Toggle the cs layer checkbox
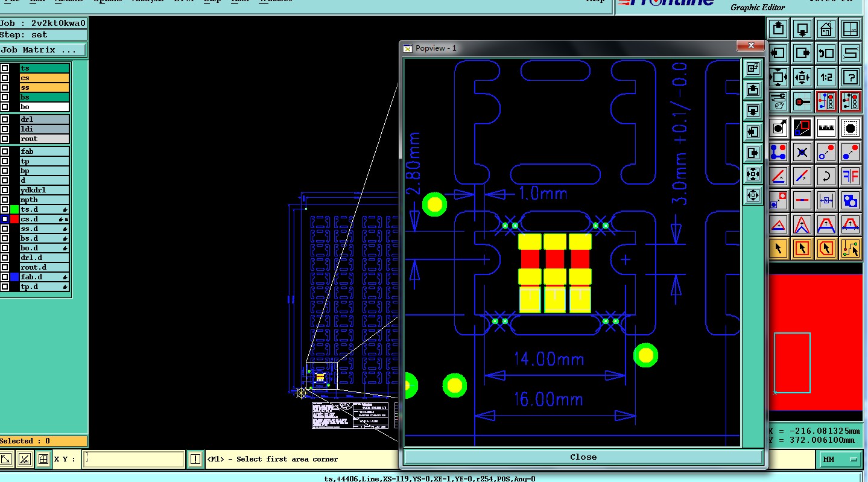The height and width of the screenshot is (482, 868). 5,78
